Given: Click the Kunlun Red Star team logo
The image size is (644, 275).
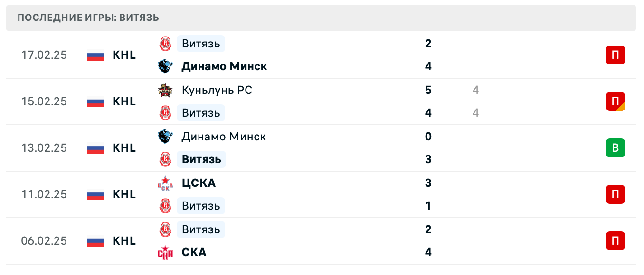Looking at the screenshot, I should coord(165,90).
